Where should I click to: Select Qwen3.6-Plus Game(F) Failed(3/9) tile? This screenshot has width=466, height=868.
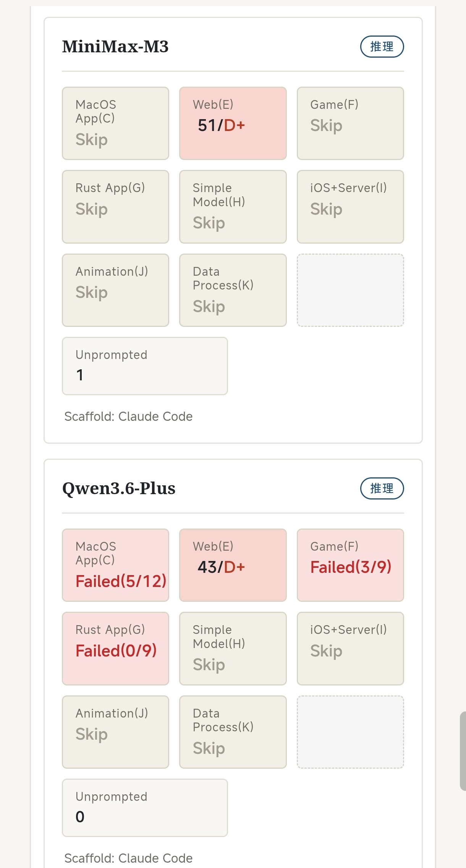click(x=350, y=565)
